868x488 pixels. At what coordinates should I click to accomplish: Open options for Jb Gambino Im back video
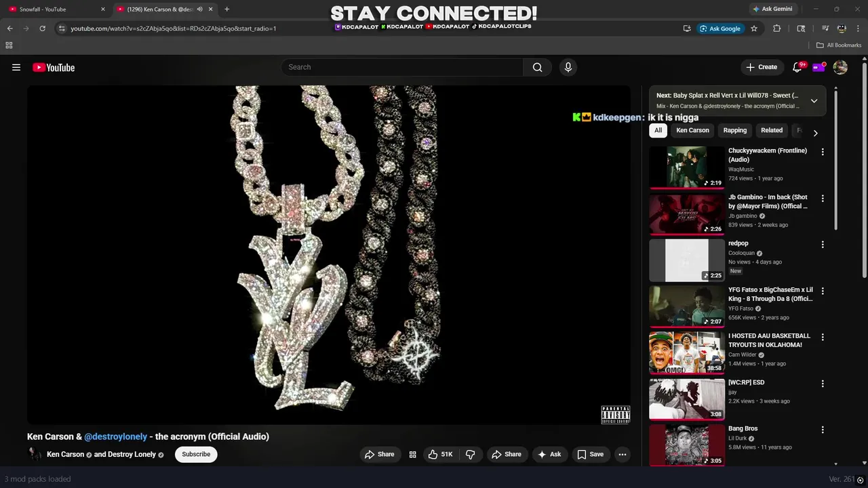[x=823, y=199]
